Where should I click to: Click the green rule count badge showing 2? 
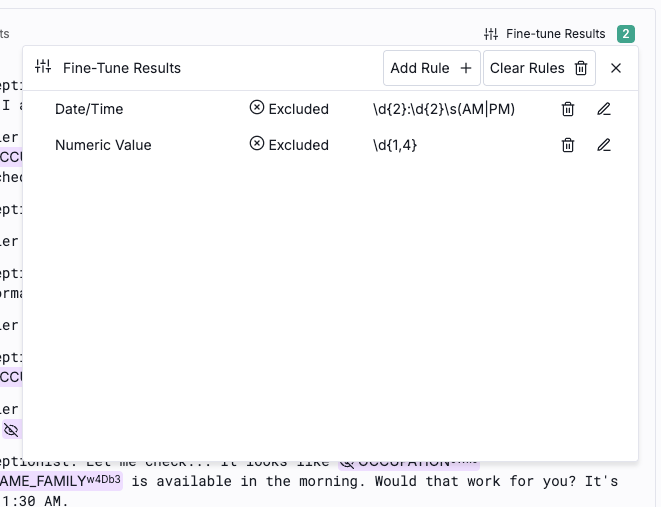[x=626, y=34]
